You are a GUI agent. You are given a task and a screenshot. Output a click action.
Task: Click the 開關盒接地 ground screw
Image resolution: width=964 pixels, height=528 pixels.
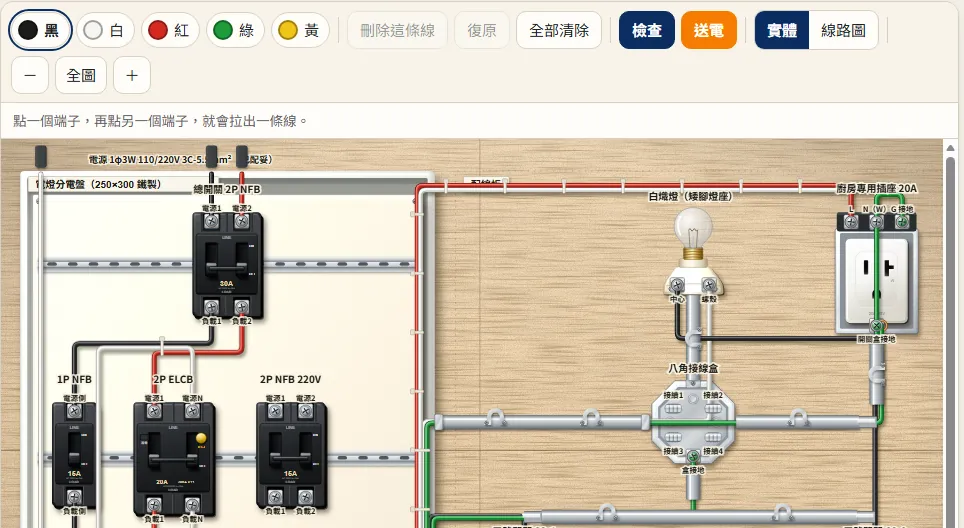pos(877,326)
